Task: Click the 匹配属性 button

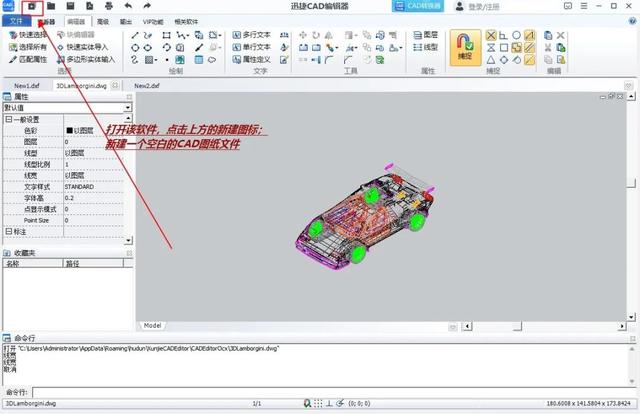Action: coord(28,60)
